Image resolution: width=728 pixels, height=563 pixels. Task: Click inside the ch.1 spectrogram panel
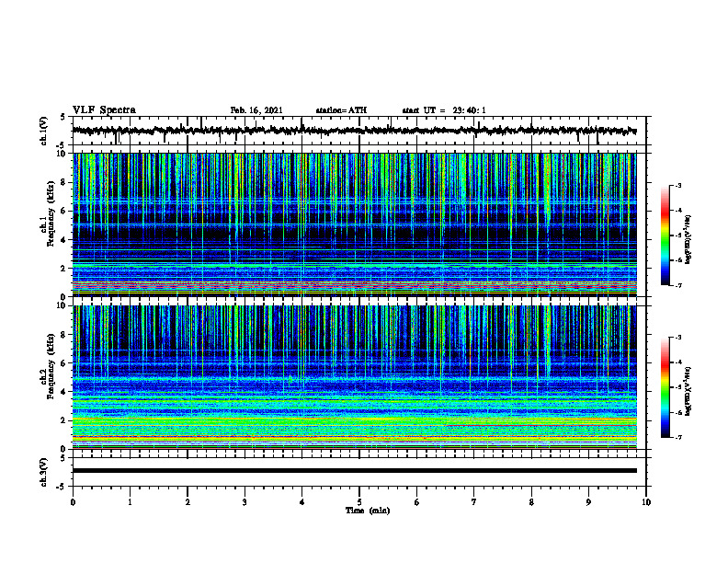354,224
